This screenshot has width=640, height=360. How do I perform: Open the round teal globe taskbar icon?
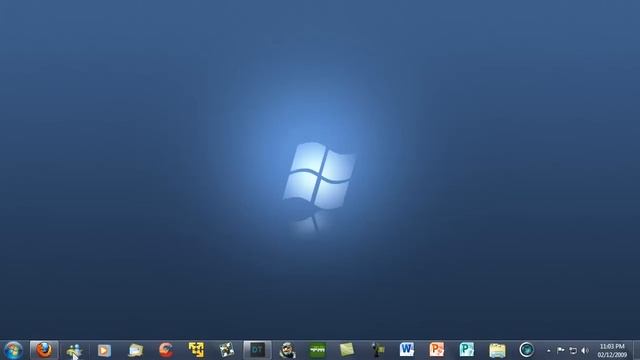pyautogui.click(x=527, y=350)
